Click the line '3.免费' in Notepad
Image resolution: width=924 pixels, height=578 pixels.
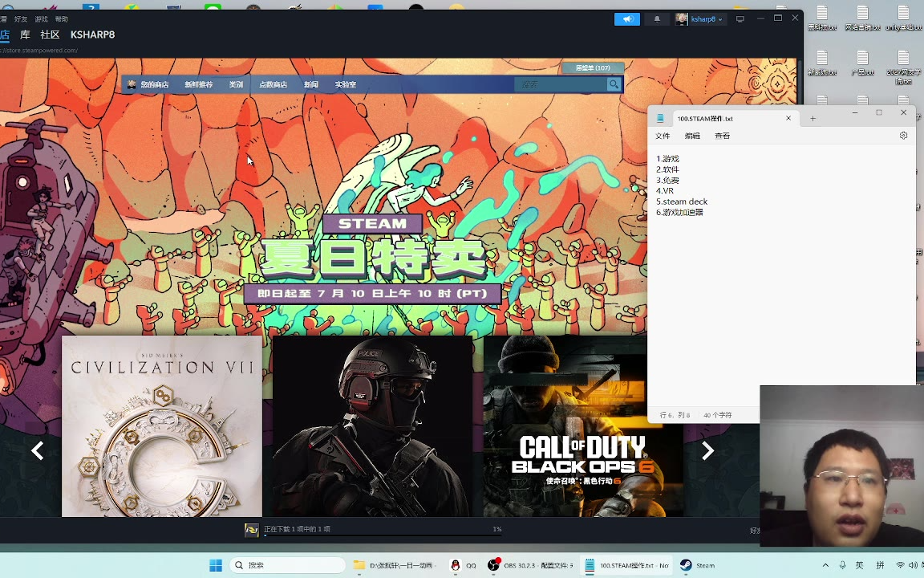point(667,180)
